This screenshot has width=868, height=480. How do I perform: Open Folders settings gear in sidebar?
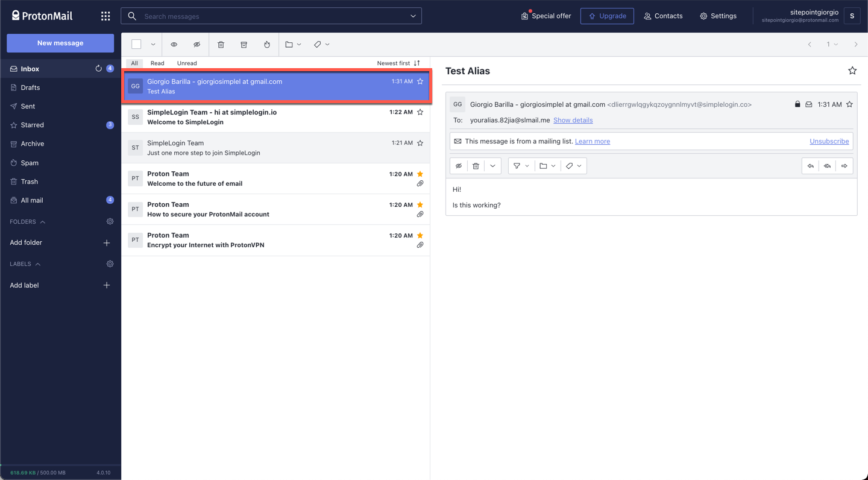(110, 222)
